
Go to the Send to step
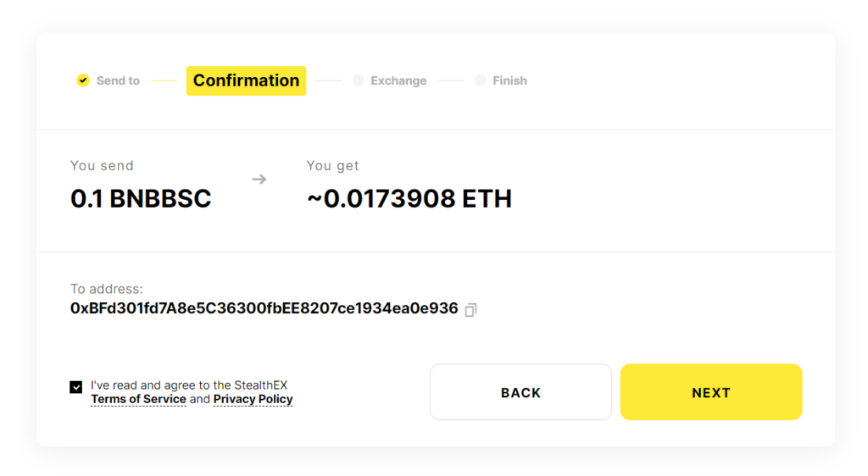coord(118,81)
